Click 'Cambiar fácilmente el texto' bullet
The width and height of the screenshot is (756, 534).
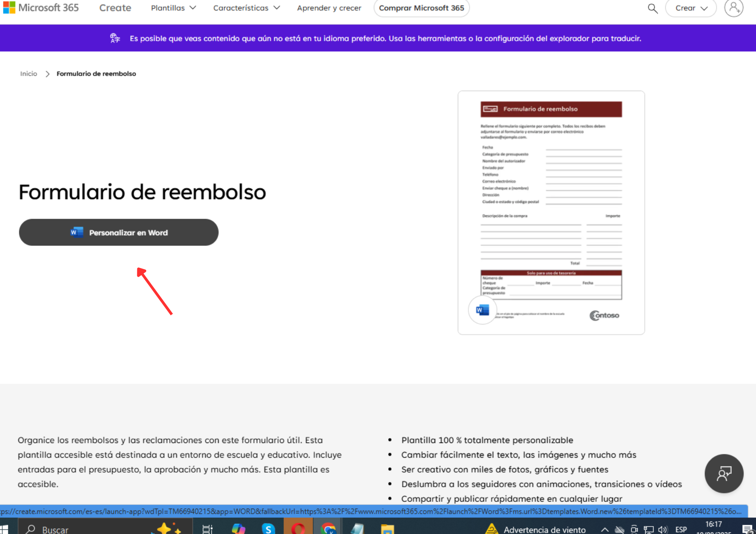point(519,455)
